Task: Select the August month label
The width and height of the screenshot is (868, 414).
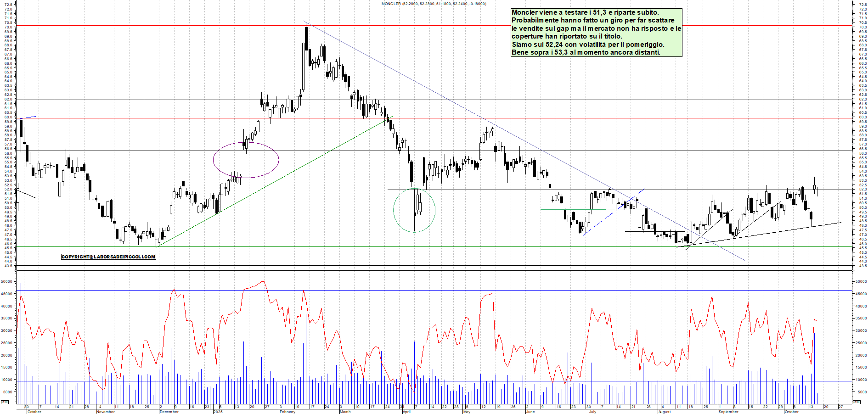Action: click(665, 412)
